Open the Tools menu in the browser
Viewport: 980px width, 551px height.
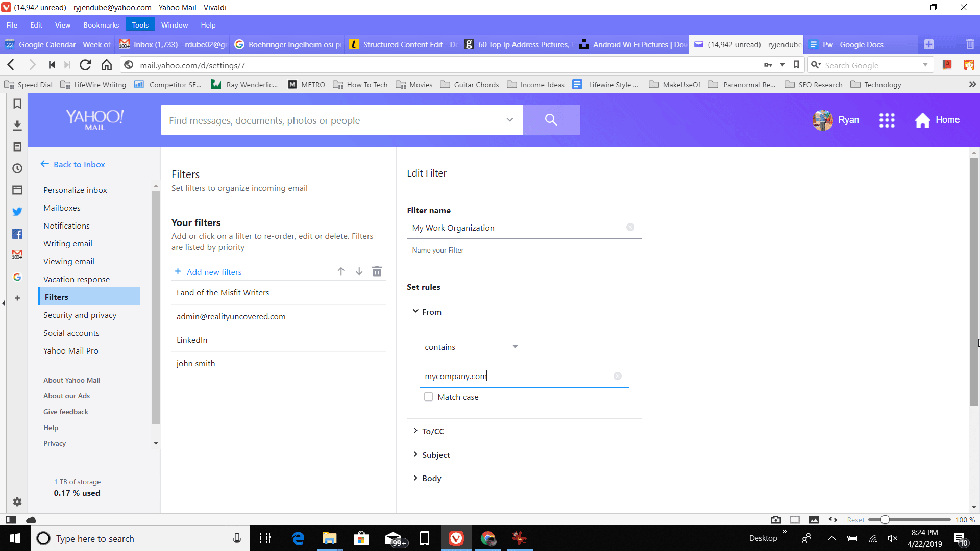pos(139,25)
